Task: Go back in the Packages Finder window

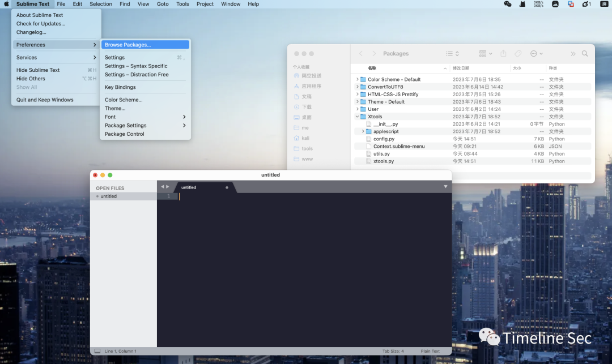Action: point(360,53)
